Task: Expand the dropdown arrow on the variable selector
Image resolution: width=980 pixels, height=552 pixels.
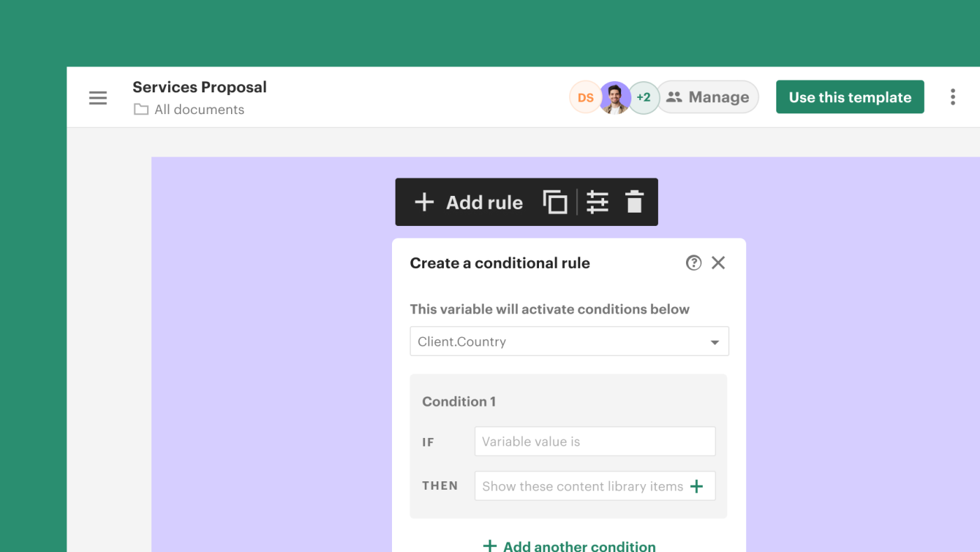Action: click(x=715, y=341)
